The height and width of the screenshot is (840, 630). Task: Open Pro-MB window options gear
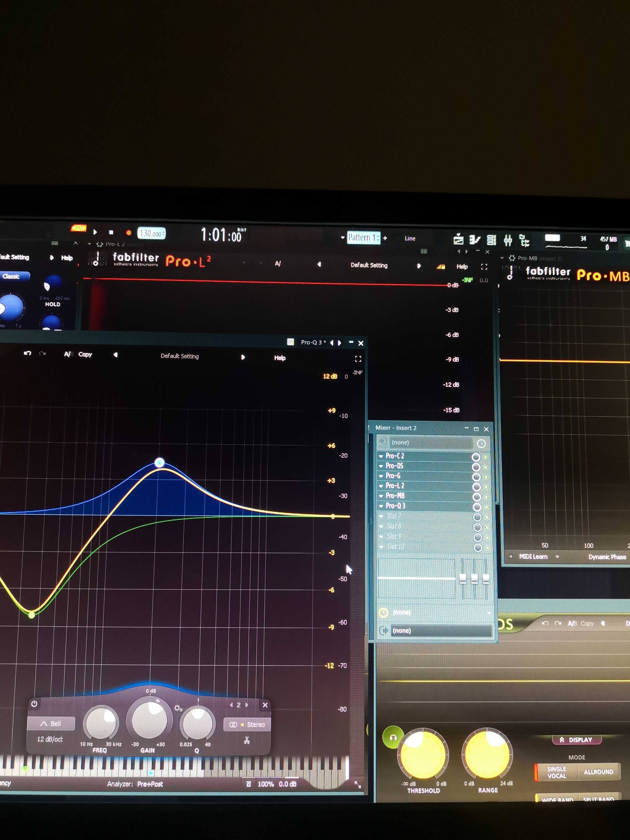pos(512,258)
